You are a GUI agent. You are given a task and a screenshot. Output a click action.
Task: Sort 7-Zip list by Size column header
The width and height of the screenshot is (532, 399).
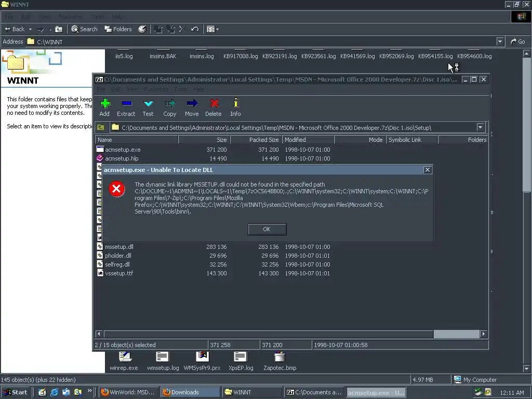(204, 140)
